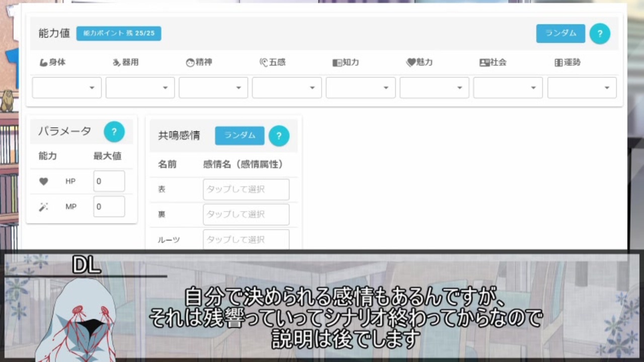Click the HP row label
Screen dimensions: 644x362
(x=70, y=181)
